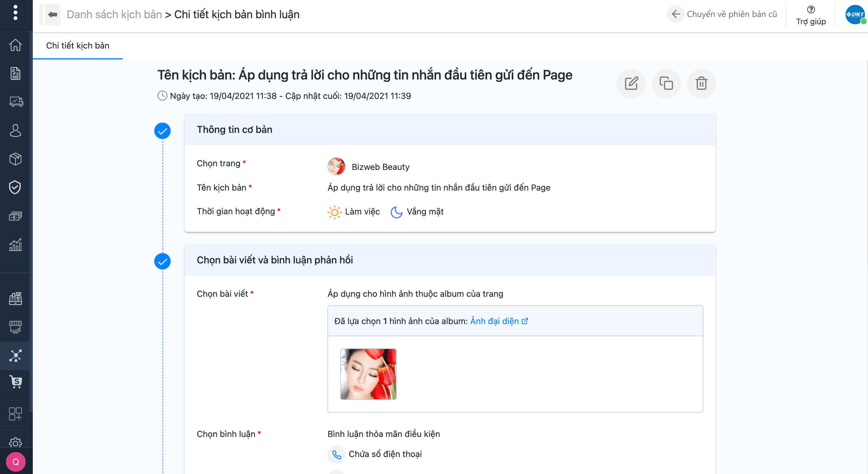Screen dimensions: 868x474
Task: Open the reports chart icon in sidebar
Action: 15,245
